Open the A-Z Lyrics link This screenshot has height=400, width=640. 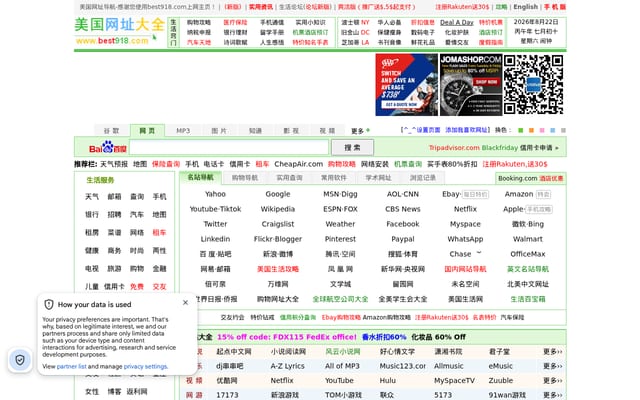click(287, 366)
